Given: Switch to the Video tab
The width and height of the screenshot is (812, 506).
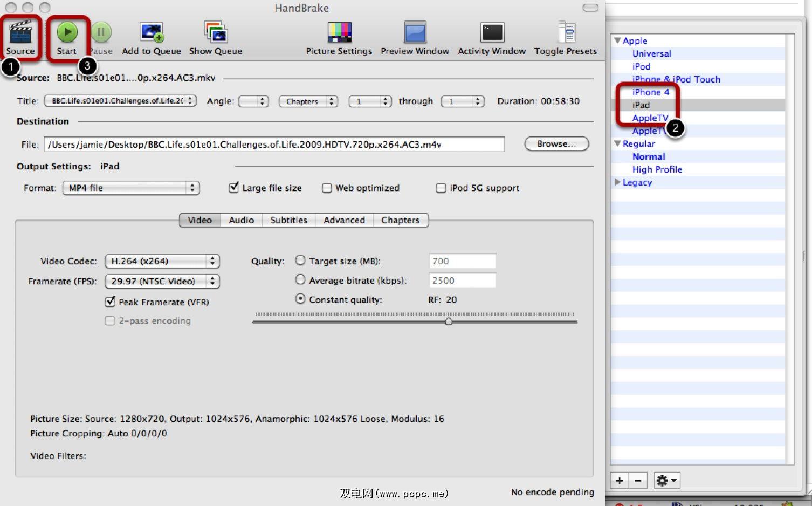Looking at the screenshot, I should coord(199,220).
